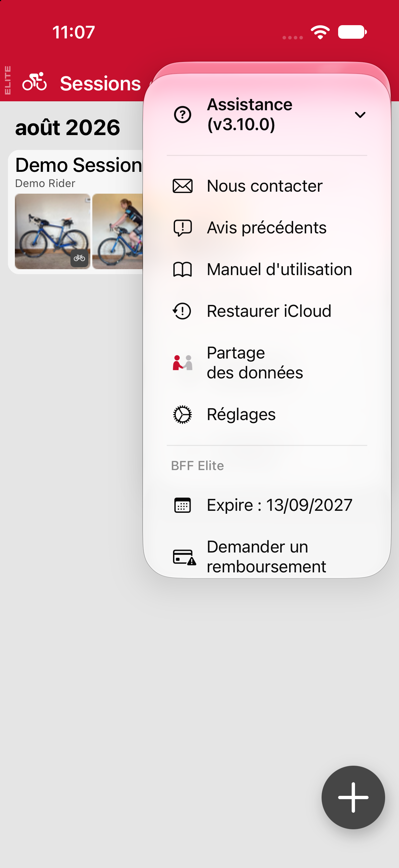Click the small bike badge on first thumbnail
Viewport: 399px width, 868px height.
[x=79, y=259]
